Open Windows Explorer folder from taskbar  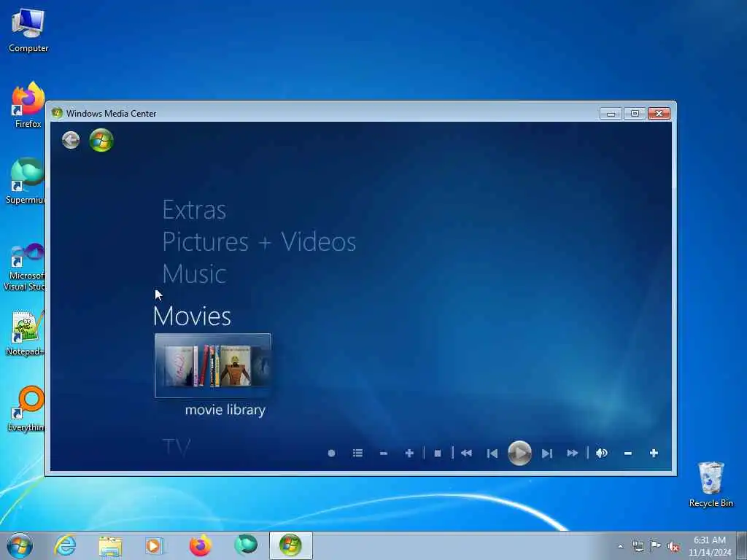(x=111, y=546)
